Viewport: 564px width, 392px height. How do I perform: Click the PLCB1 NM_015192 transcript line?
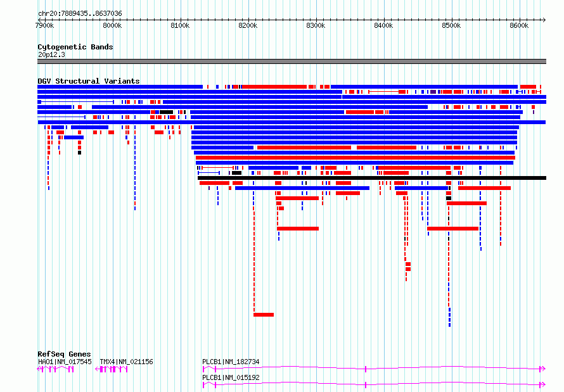[x=374, y=384]
